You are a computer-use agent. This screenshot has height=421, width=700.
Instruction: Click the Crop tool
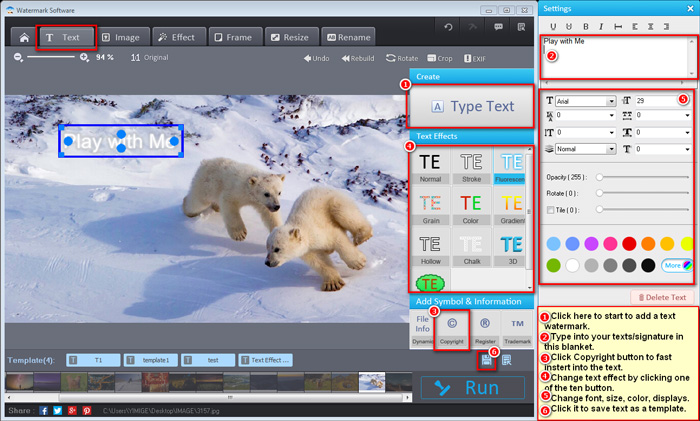click(x=439, y=58)
